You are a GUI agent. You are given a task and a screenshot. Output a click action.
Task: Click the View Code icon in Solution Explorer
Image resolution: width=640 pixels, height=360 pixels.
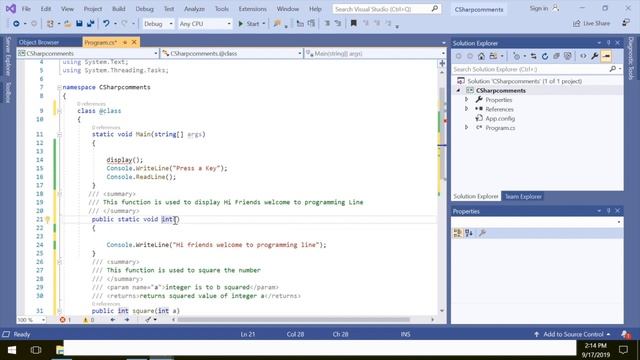pos(583,56)
